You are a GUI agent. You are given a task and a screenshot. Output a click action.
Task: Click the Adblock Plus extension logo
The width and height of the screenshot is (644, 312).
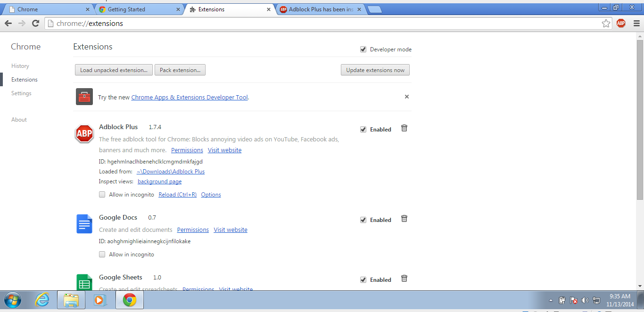click(x=84, y=134)
